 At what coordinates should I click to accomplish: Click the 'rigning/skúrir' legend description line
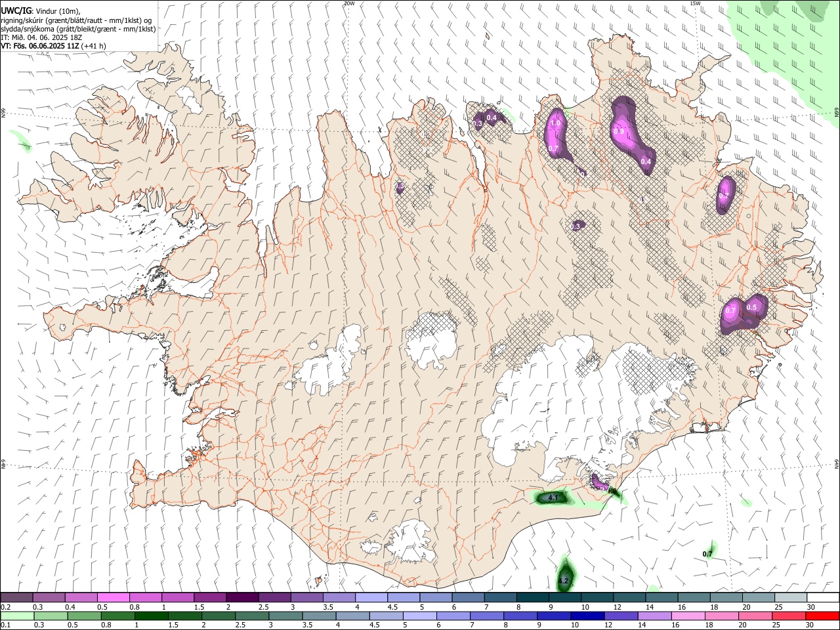point(76,20)
